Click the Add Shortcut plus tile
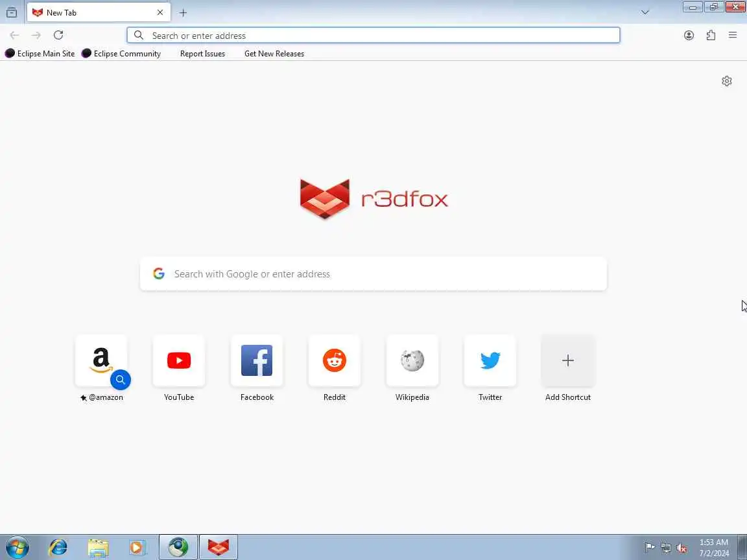The width and height of the screenshot is (747, 560). 568,360
